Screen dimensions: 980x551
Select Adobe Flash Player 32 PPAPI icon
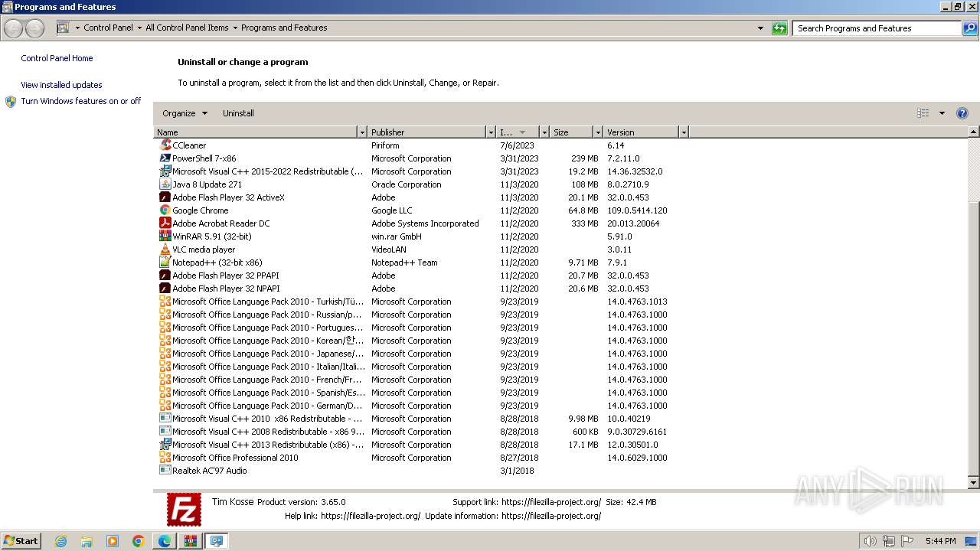click(165, 275)
